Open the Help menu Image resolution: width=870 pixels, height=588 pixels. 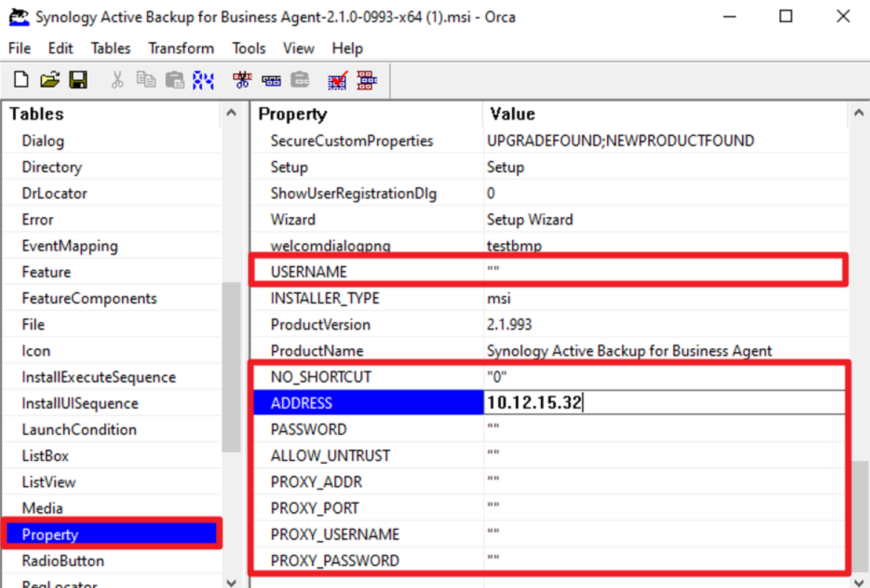[x=348, y=48]
